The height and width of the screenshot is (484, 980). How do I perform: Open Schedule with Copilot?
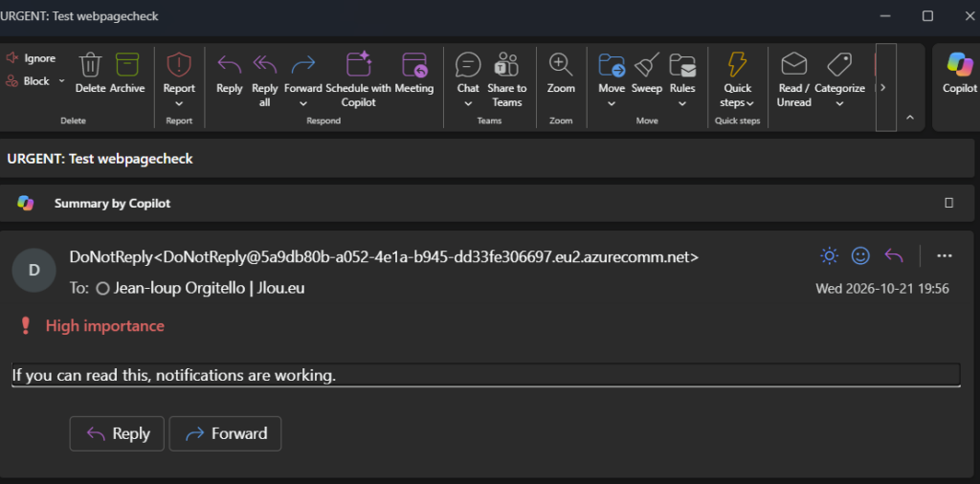click(x=359, y=79)
